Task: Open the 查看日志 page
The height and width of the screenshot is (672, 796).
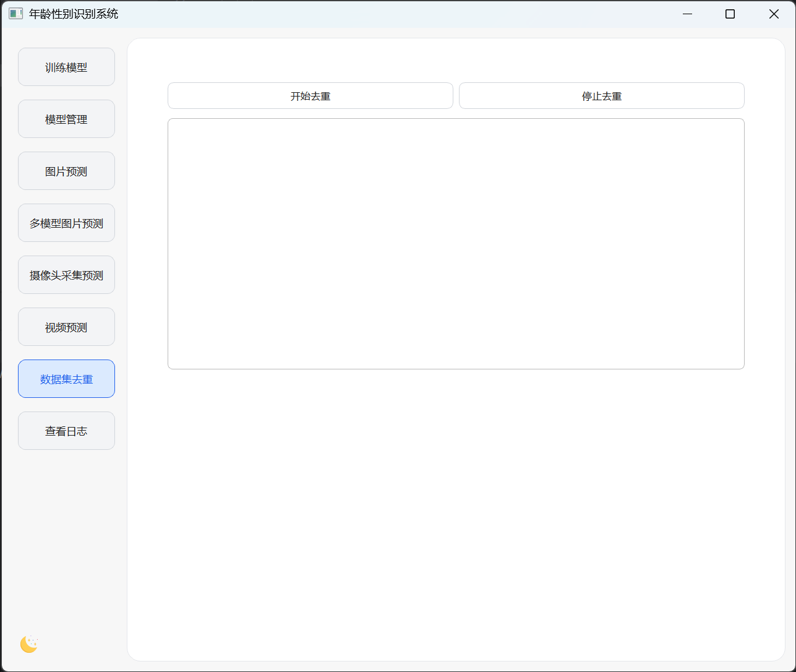Action: click(x=66, y=431)
